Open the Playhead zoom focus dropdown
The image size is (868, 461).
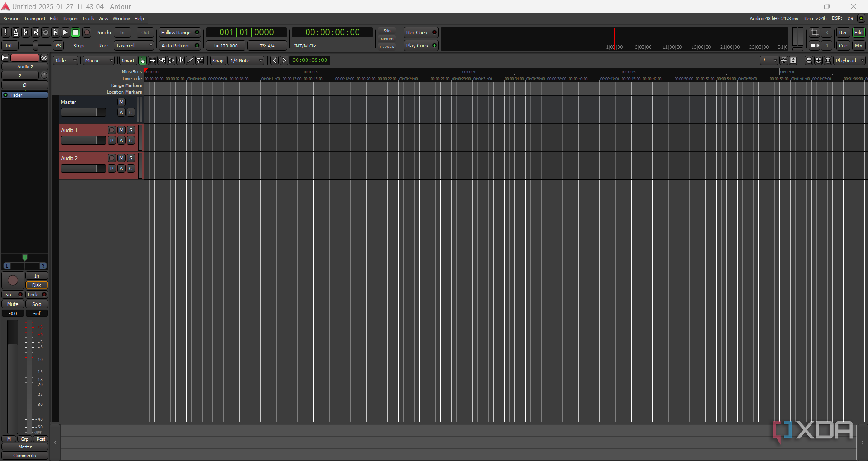coord(849,61)
